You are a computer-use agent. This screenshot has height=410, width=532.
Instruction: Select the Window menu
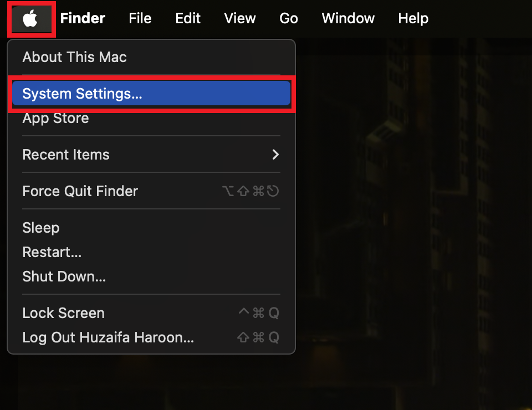tap(348, 18)
